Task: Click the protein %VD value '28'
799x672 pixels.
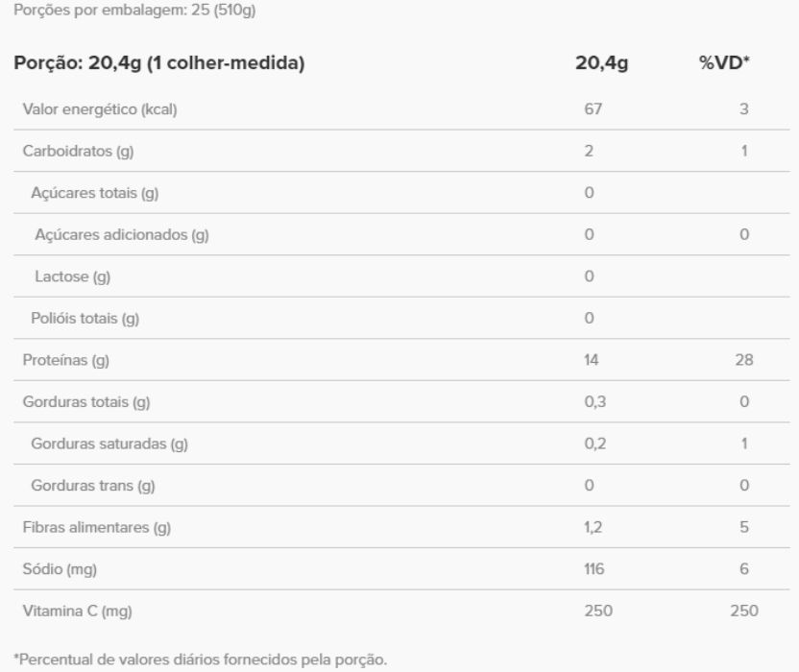Action: [x=744, y=361]
